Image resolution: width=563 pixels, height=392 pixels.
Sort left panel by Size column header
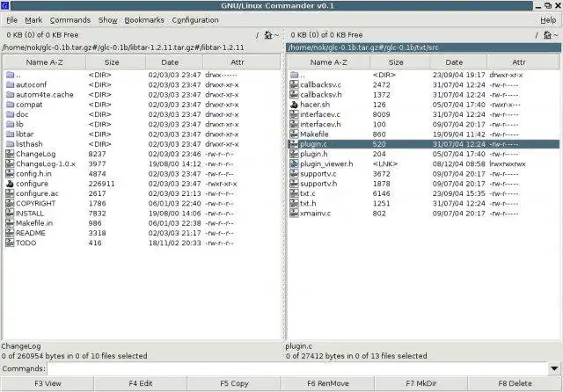(x=115, y=62)
